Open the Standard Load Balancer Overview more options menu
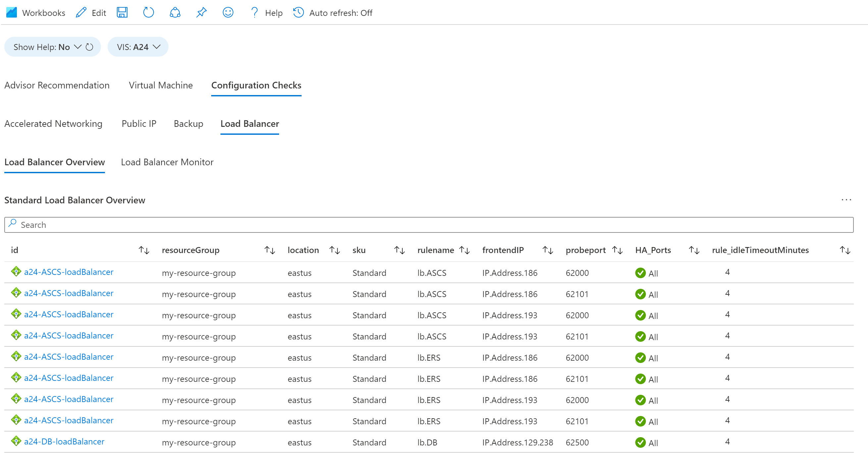 [846, 199]
